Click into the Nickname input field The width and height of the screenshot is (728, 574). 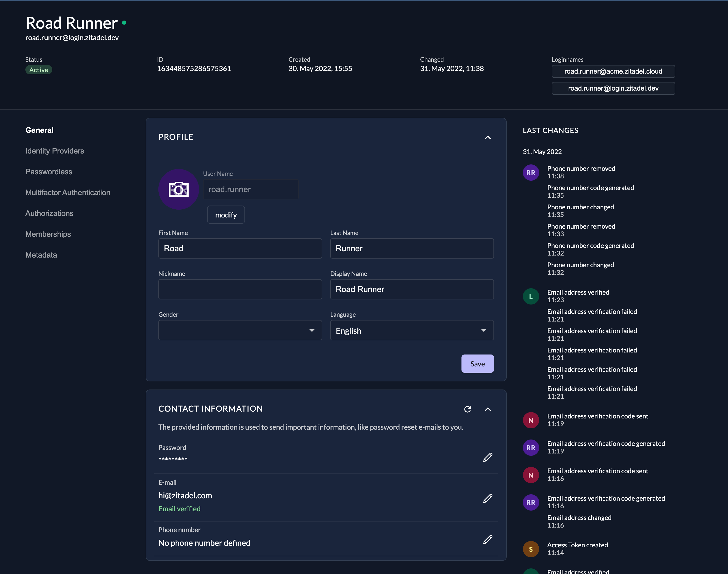(x=240, y=289)
